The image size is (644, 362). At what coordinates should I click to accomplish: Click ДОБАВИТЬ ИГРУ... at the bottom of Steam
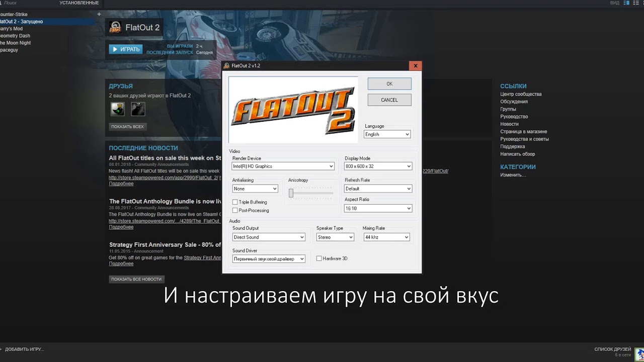point(24,349)
